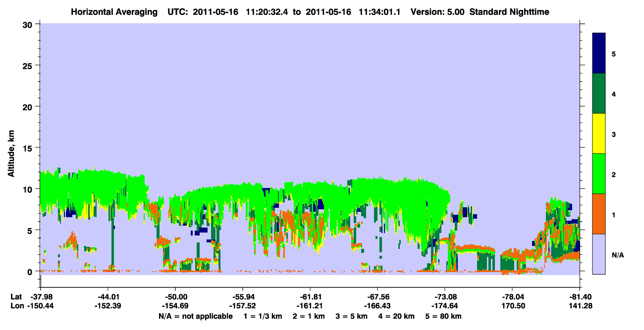Click the orange level 1 legend segment
Screen dimensions: 644x330
[599, 214]
